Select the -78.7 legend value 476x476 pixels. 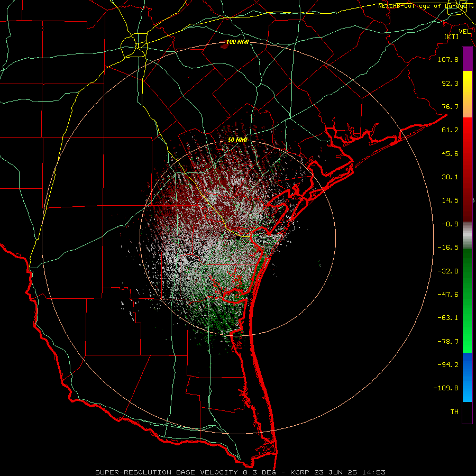[x=448, y=342]
